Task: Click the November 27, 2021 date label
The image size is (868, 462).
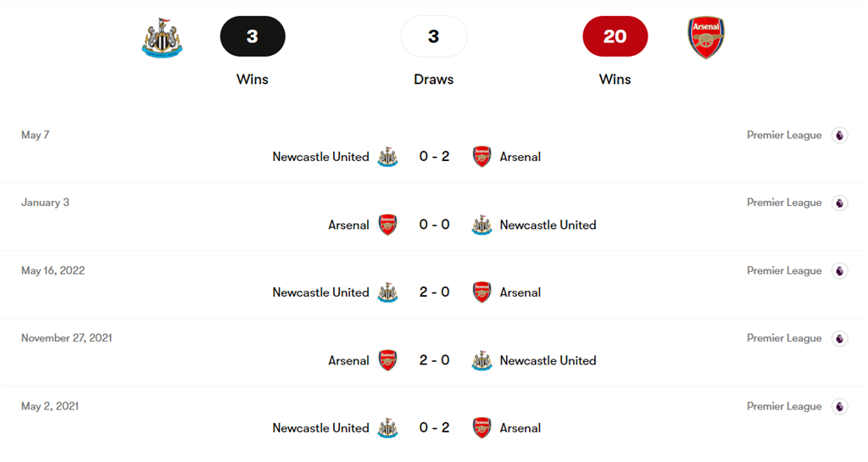Action: (x=67, y=338)
